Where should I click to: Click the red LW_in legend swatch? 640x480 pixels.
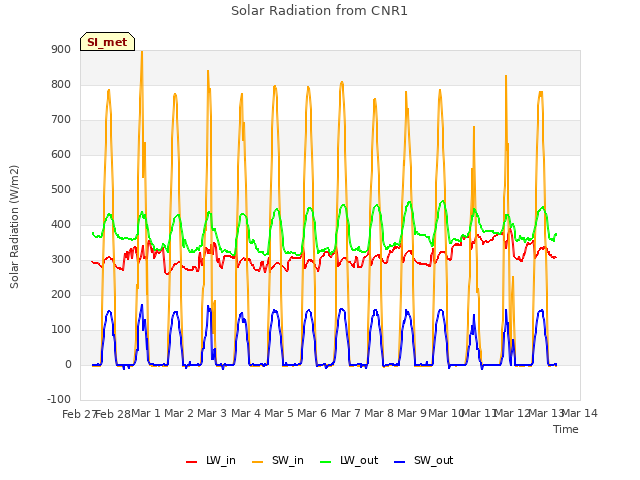point(191,462)
